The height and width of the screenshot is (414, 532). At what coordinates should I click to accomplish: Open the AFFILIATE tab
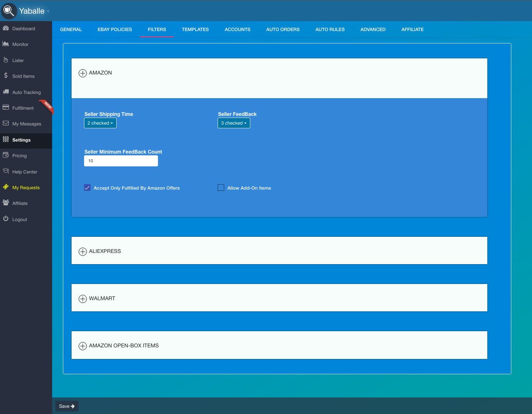click(x=412, y=29)
